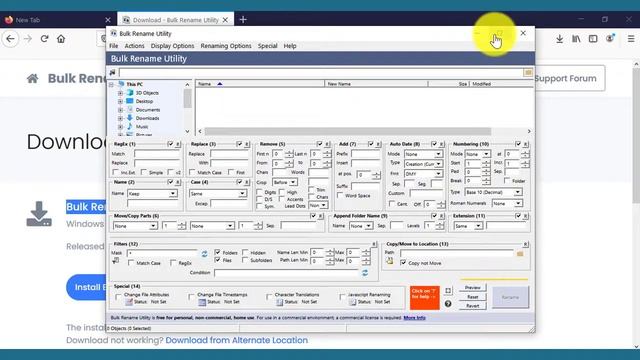Click the browse folder icon at path bar end
The width and height of the screenshot is (640, 360).
[528, 73]
